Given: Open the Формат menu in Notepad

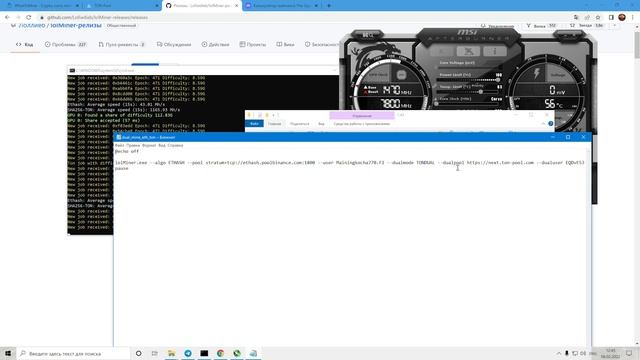Looking at the screenshot, I should click(149, 145).
